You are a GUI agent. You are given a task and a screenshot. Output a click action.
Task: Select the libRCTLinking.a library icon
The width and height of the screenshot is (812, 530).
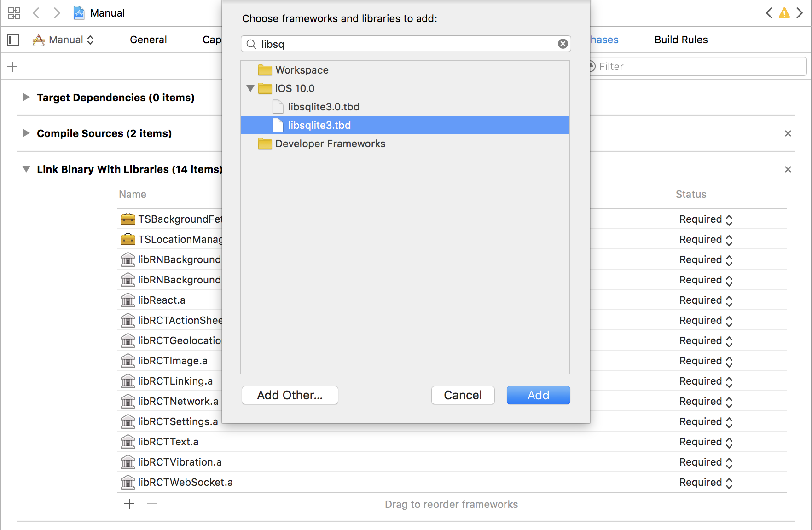(128, 381)
